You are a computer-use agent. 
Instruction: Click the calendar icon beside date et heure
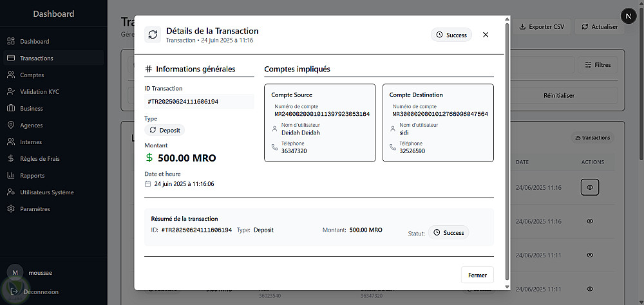pos(148,184)
